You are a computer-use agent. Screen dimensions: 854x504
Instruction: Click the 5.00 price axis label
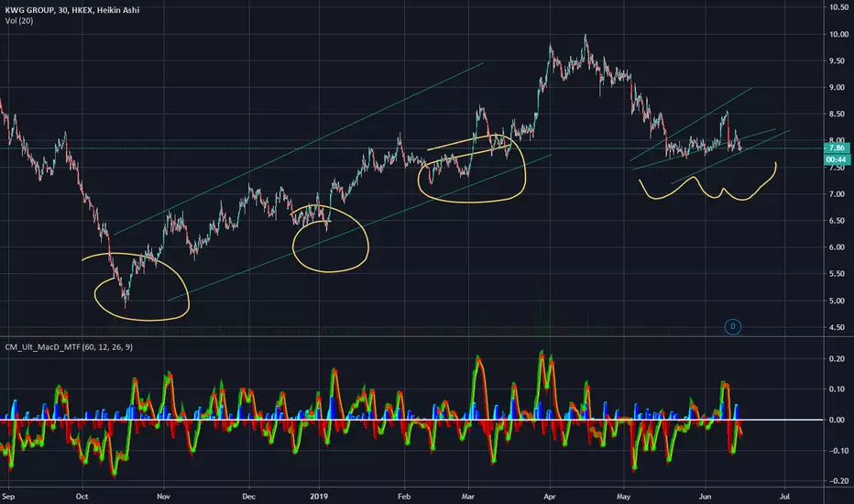click(838, 301)
